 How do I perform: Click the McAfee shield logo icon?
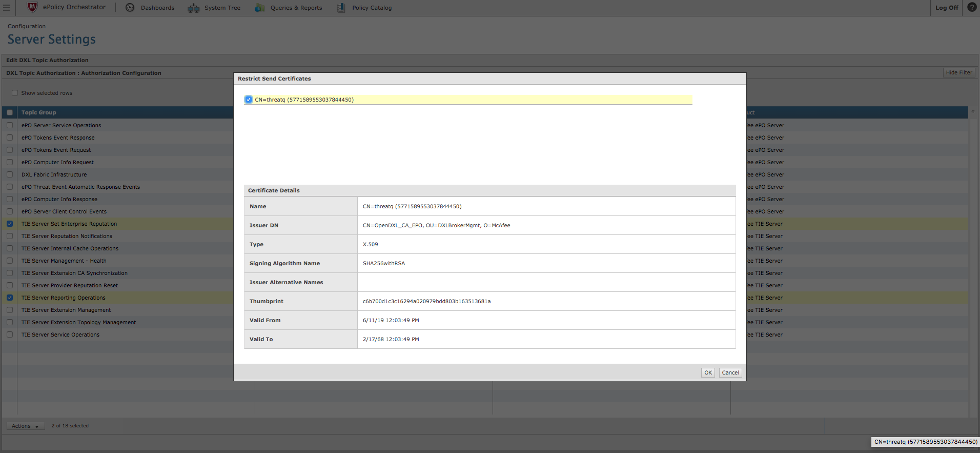(x=32, y=7)
